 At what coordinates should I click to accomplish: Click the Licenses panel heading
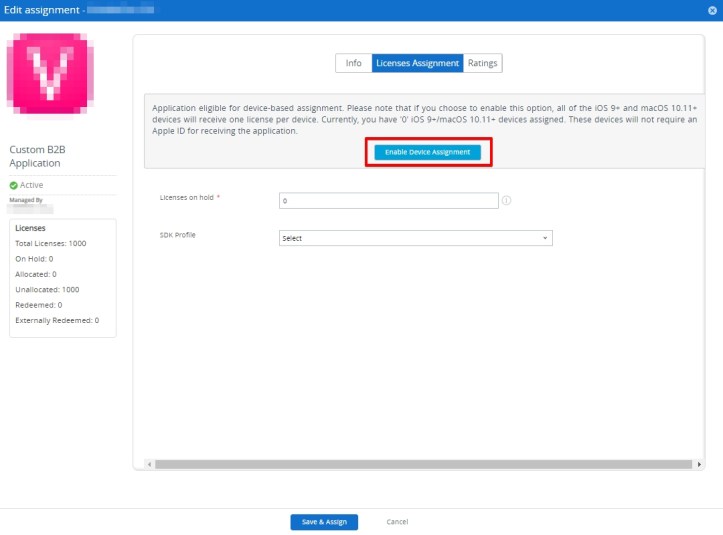[30, 228]
